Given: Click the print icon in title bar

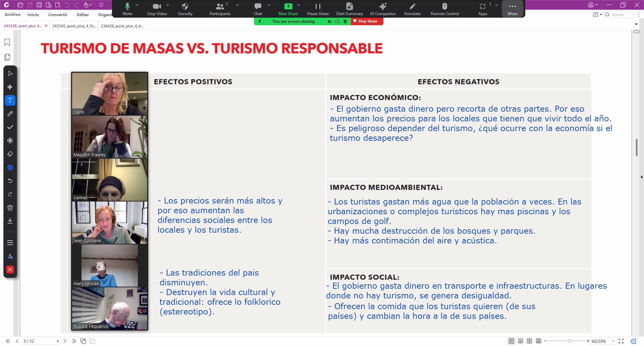Looking at the screenshot, I should click(39, 5).
